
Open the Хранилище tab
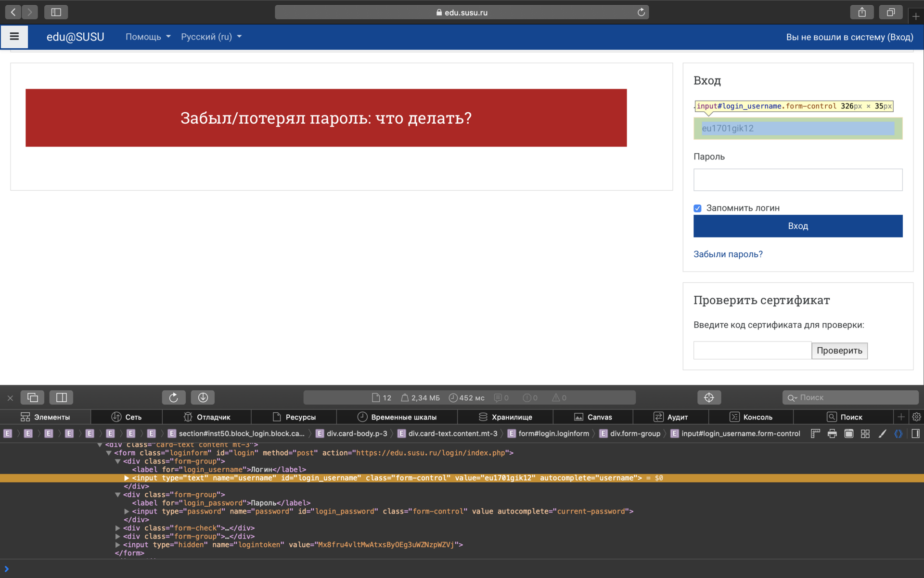[x=505, y=417]
